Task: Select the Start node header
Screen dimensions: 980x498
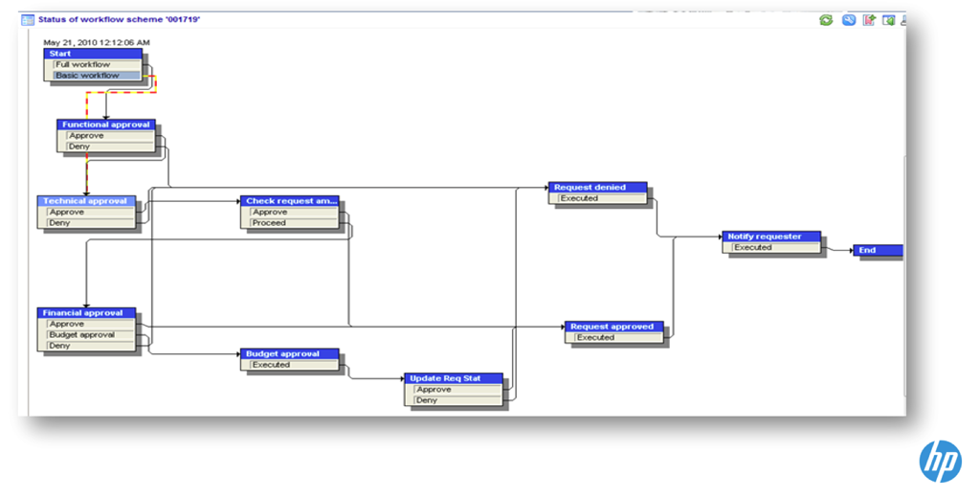Action: pyautogui.click(x=93, y=54)
